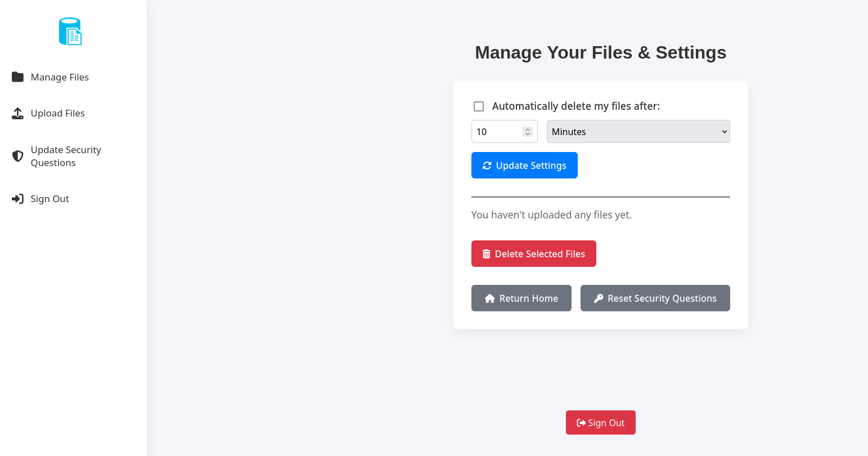Increase the auto-delete number with up arrow

(x=528, y=129)
